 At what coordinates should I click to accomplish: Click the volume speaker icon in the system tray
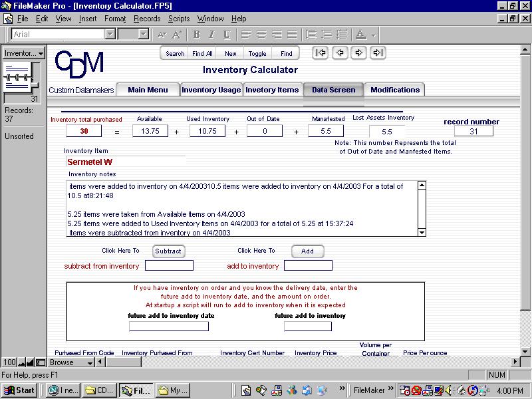[449, 390]
